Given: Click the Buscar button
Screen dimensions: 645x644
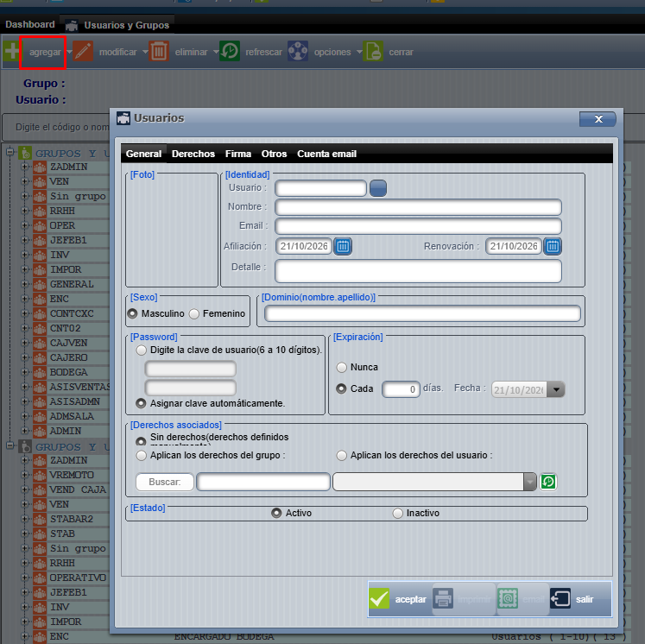Looking at the screenshot, I should click(x=165, y=482).
